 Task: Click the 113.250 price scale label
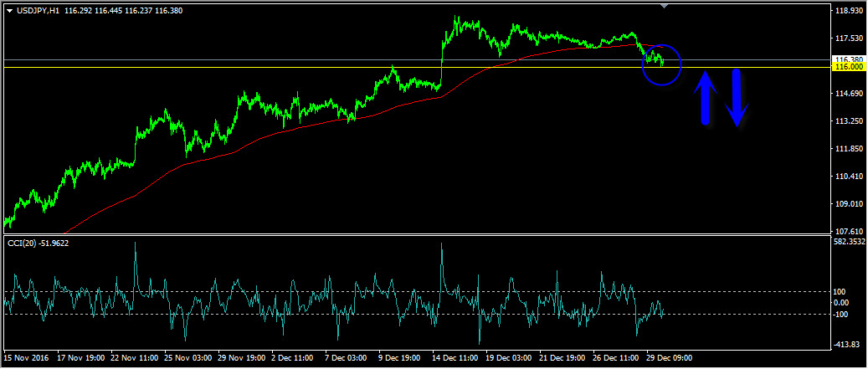(x=850, y=121)
